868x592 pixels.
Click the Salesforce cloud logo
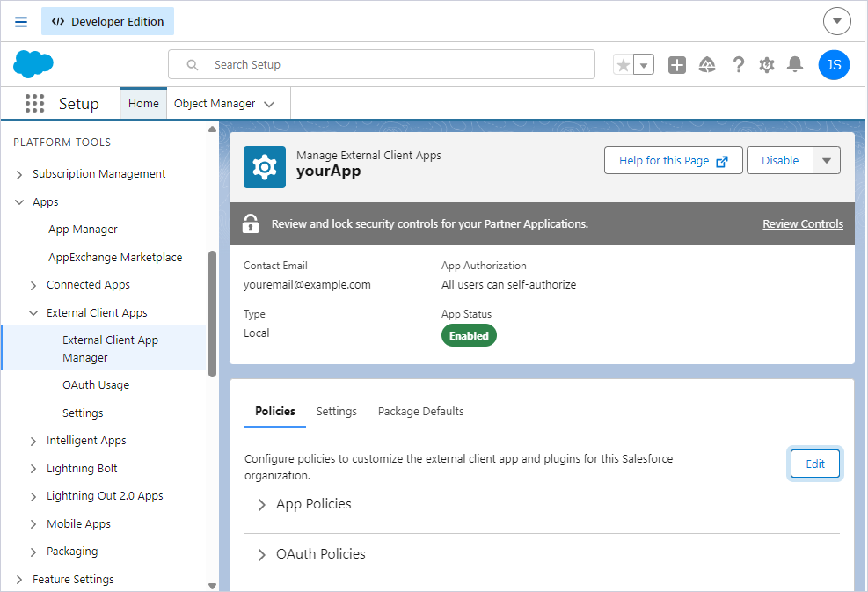pos(33,64)
